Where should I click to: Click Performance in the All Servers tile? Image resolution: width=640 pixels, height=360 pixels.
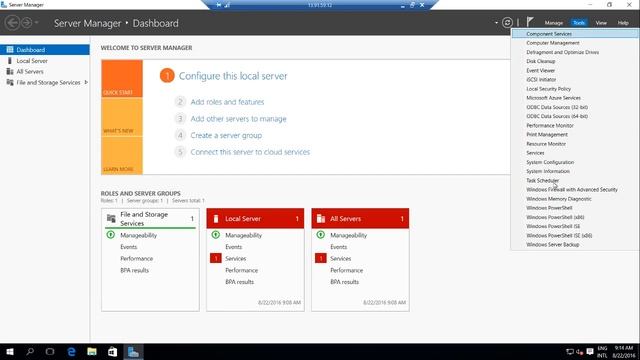(347, 270)
